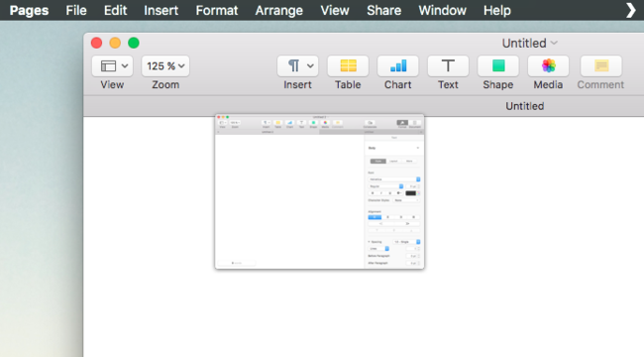Click the embedded Pages screenshot image

tap(320, 191)
